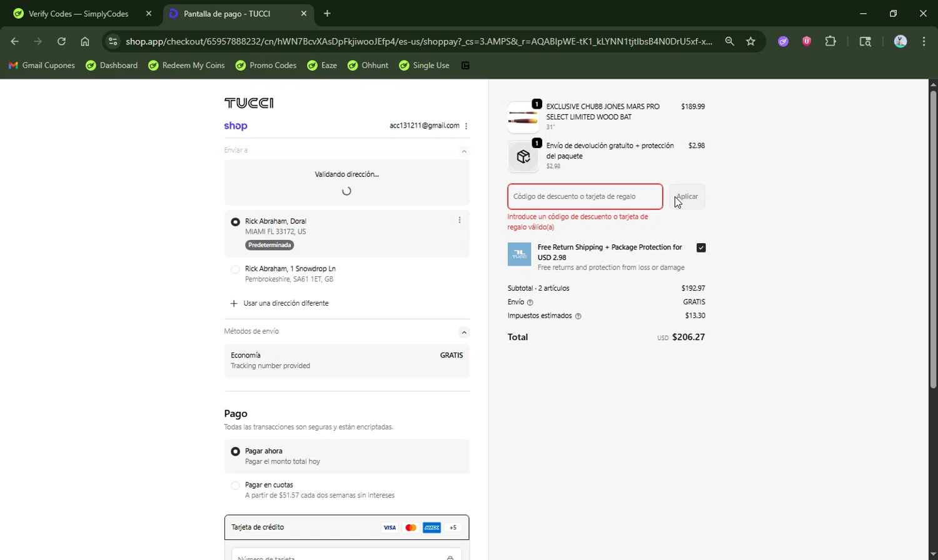The width and height of the screenshot is (938, 560).
Task: Click Usar una dirección diferente
Action: point(286,303)
